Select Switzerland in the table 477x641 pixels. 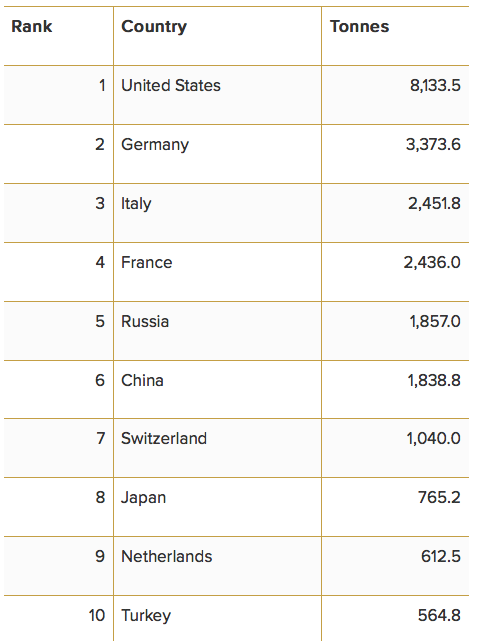164,438
